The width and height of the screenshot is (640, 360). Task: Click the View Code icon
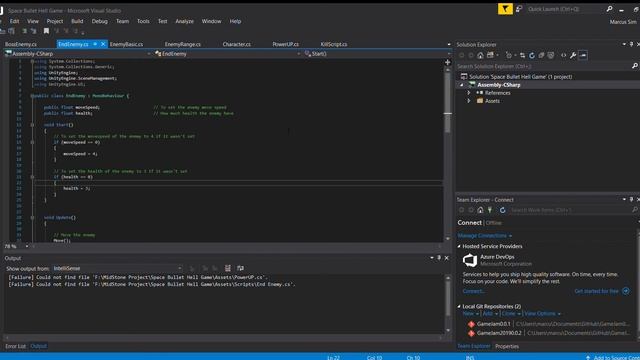coord(563,55)
